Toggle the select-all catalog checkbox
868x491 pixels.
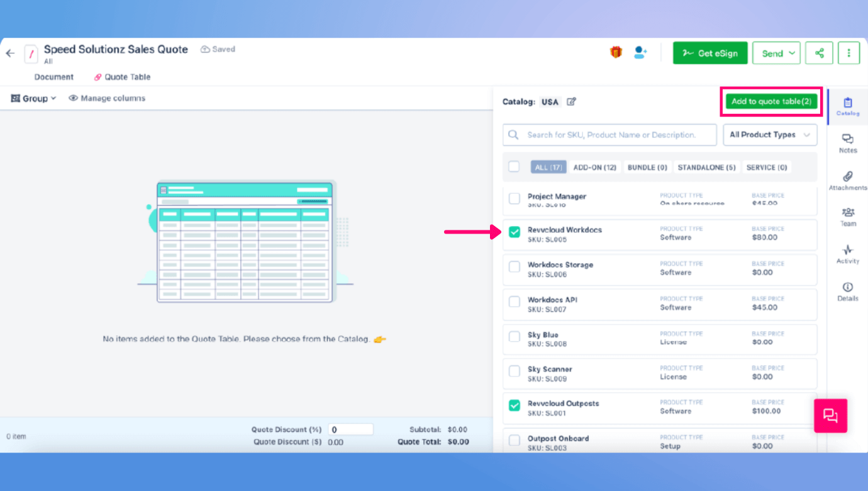point(514,167)
